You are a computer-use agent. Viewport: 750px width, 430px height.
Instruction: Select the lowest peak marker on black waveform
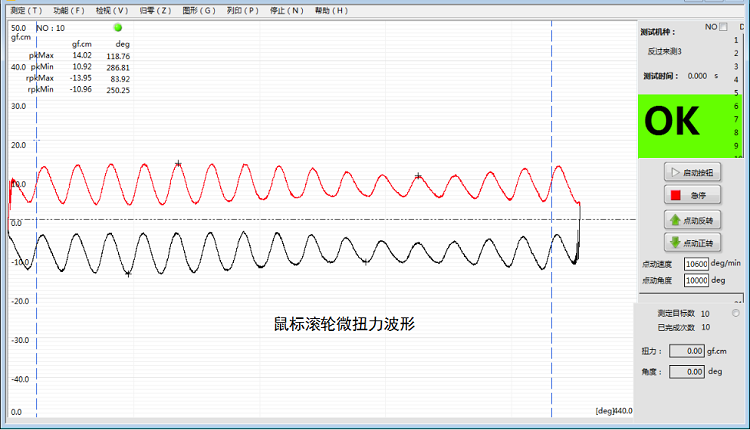click(128, 273)
